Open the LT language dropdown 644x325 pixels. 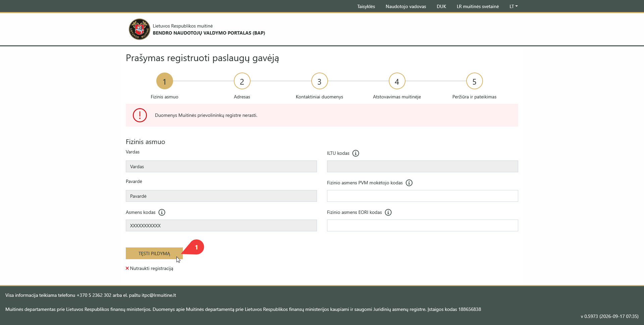click(x=514, y=6)
